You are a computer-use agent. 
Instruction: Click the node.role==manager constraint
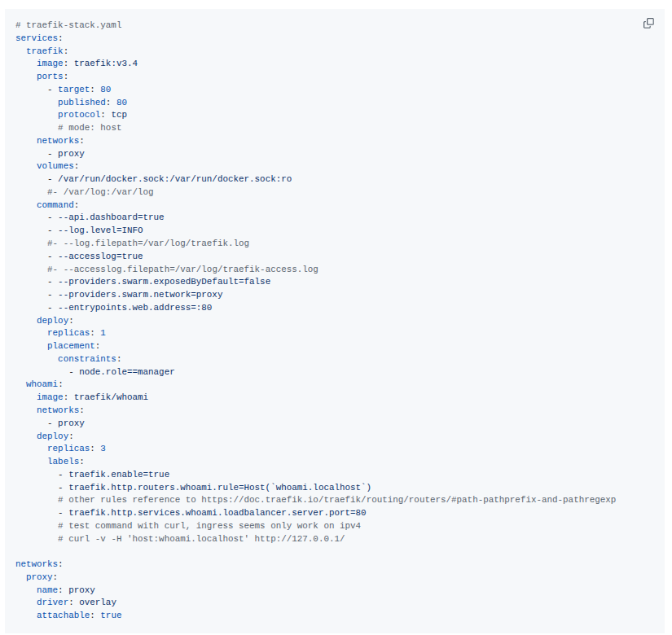pyautogui.click(x=121, y=371)
